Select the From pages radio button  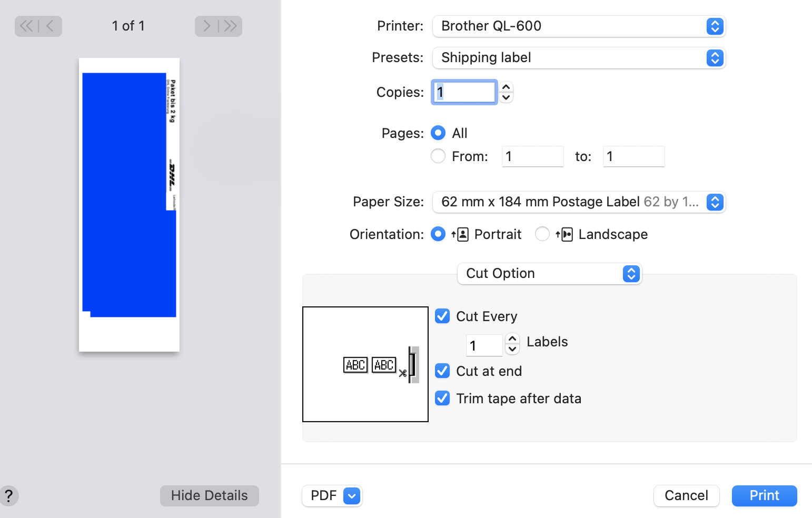click(x=438, y=156)
